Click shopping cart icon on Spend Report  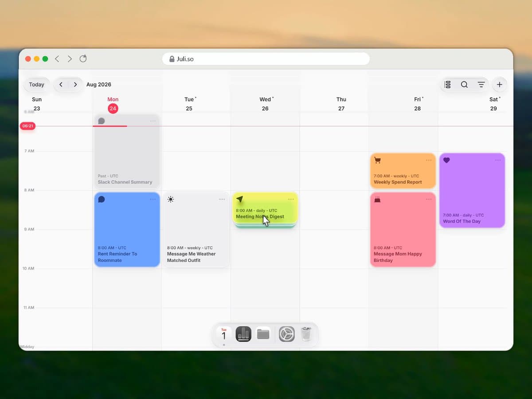[x=378, y=160]
